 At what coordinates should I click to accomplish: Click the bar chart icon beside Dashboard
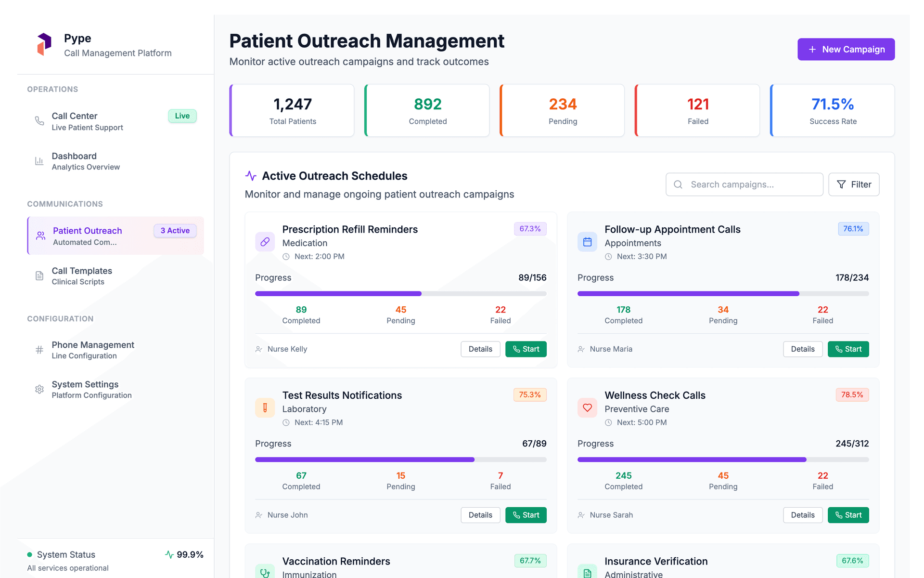point(39,161)
